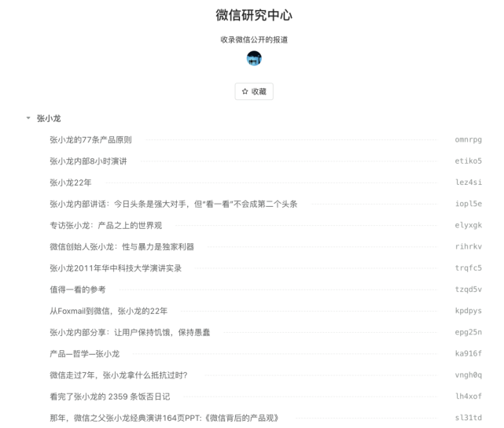The image size is (504, 428).
Task: Click the slug text iopl5e
Action: pos(469,204)
